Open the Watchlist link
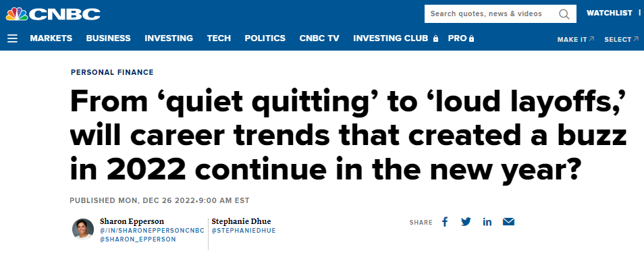This screenshot has height=255, width=644. pyautogui.click(x=610, y=13)
